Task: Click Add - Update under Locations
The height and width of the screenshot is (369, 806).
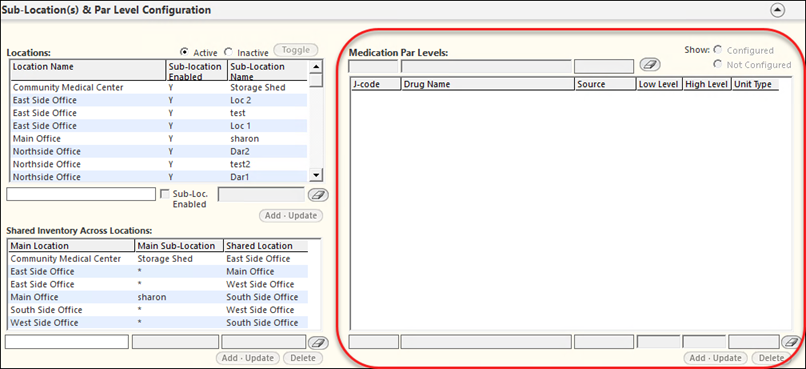Action: point(291,215)
